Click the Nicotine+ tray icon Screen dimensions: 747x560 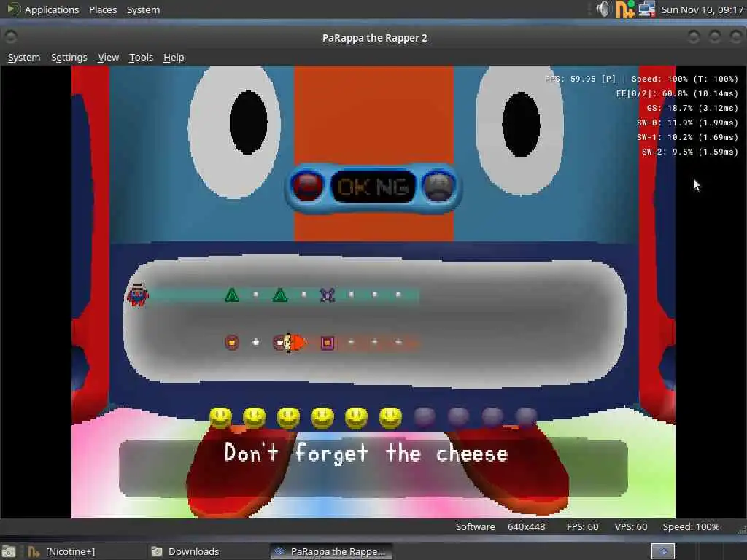[625, 9]
